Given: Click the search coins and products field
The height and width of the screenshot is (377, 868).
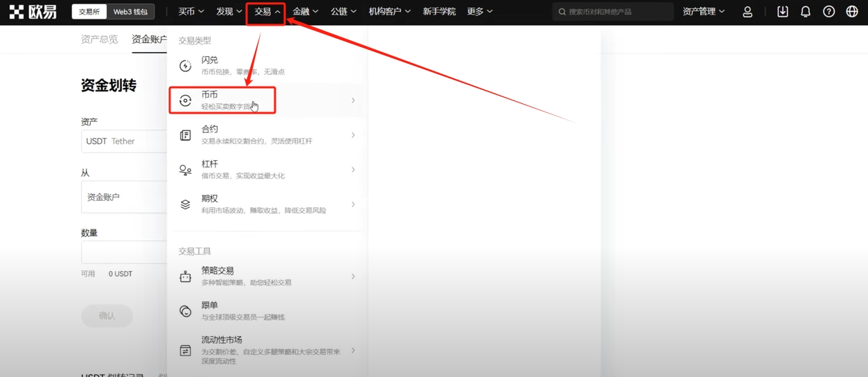Looking at the screenshot, I should click(x=612, y=12).
